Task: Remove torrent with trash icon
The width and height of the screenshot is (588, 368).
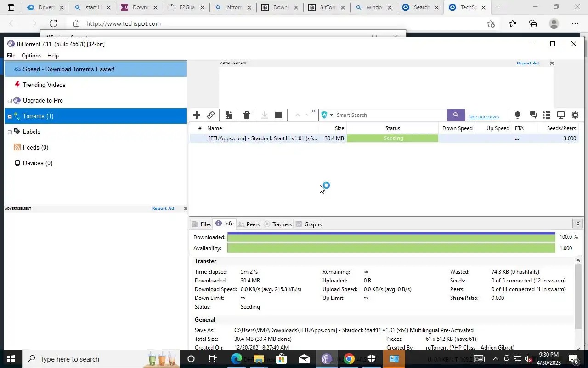Action: point(247,115)
